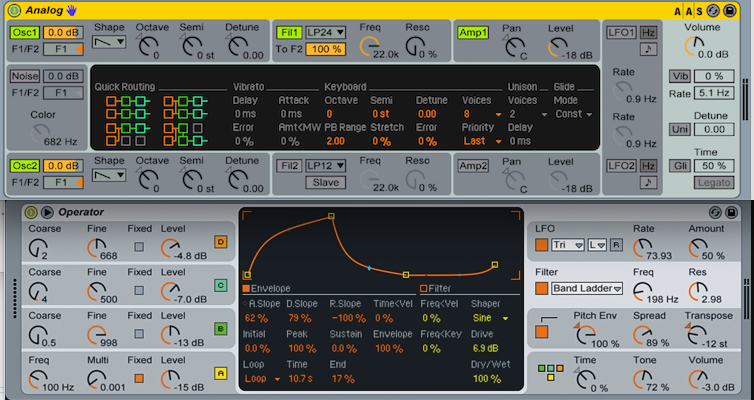This screenshot has width=754, height=400.
Task: Open Loop mode dropdown
Action: click(x=262, y=379)
